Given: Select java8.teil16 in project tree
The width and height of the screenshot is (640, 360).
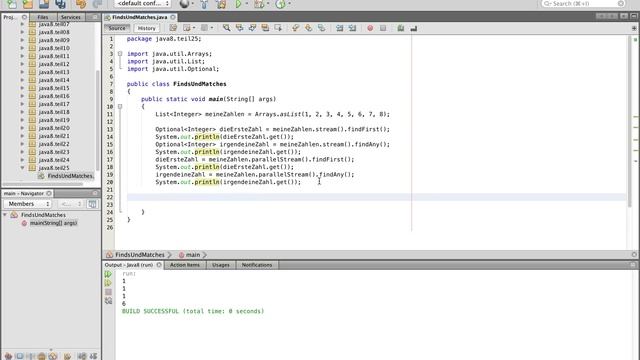Looking at the screenshot, I should coord(54,96).
